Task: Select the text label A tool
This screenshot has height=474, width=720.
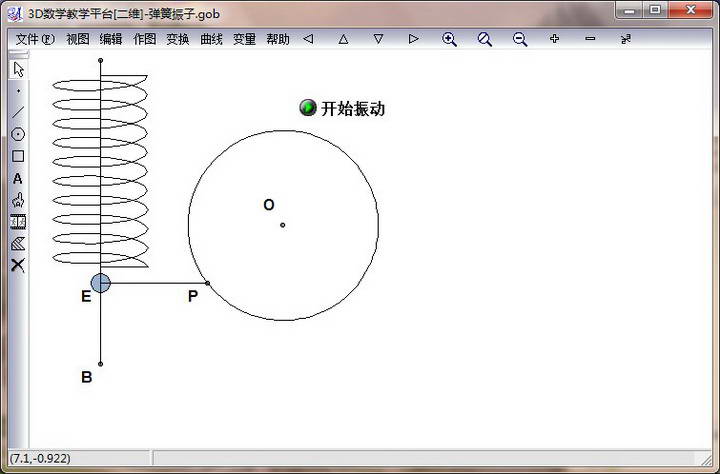Action: coord(18,178)
